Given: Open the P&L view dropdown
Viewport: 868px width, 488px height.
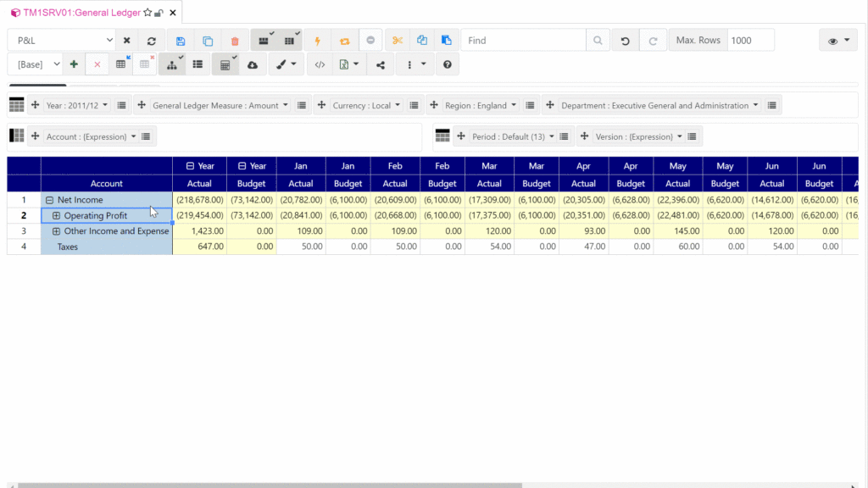Looking at the screenshot, I should 62,41.
